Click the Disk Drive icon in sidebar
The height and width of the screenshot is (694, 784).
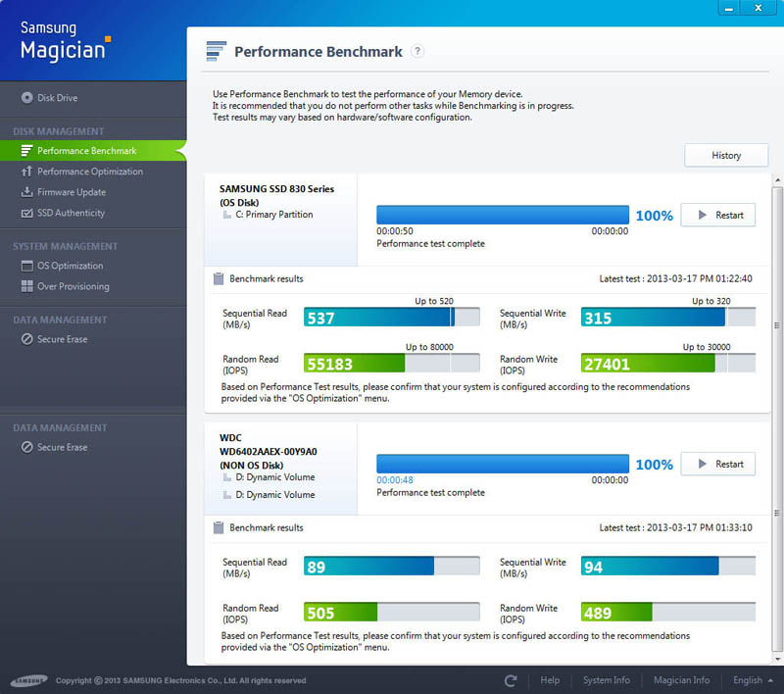coord(26,98)
